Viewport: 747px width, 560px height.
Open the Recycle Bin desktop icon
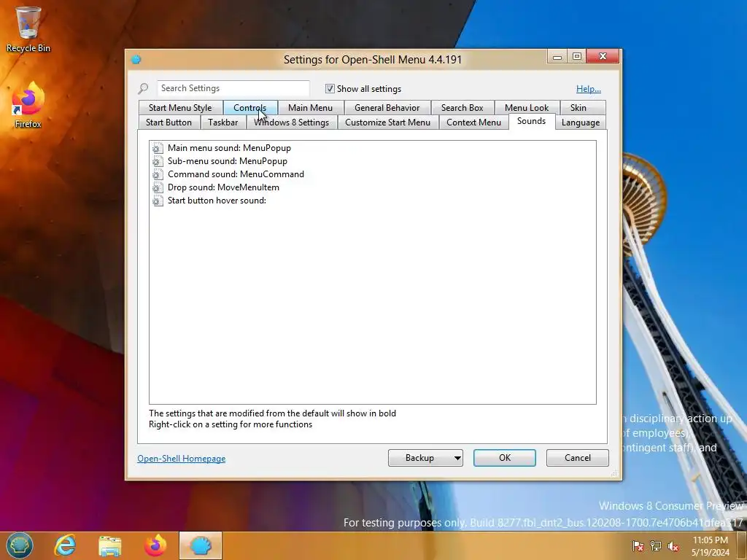point(28,29)
